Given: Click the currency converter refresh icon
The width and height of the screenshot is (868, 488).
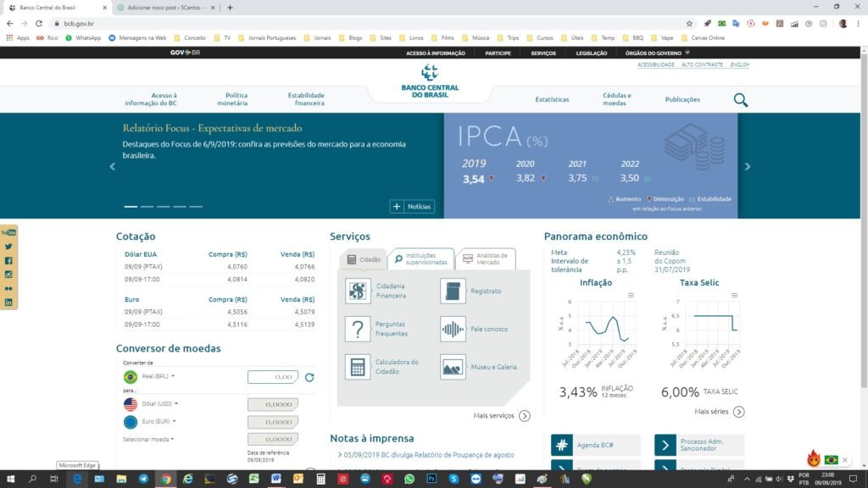Looking at the screenshot, I should coord(309,377).
